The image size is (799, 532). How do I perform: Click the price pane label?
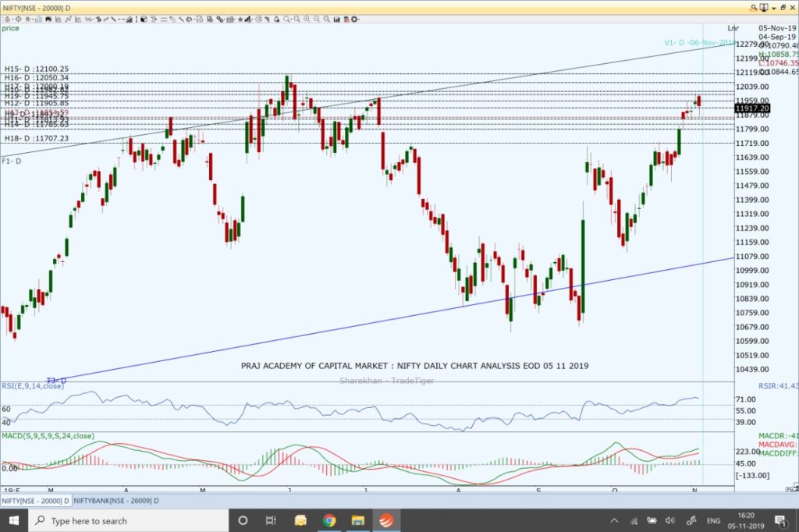[10, 28]
